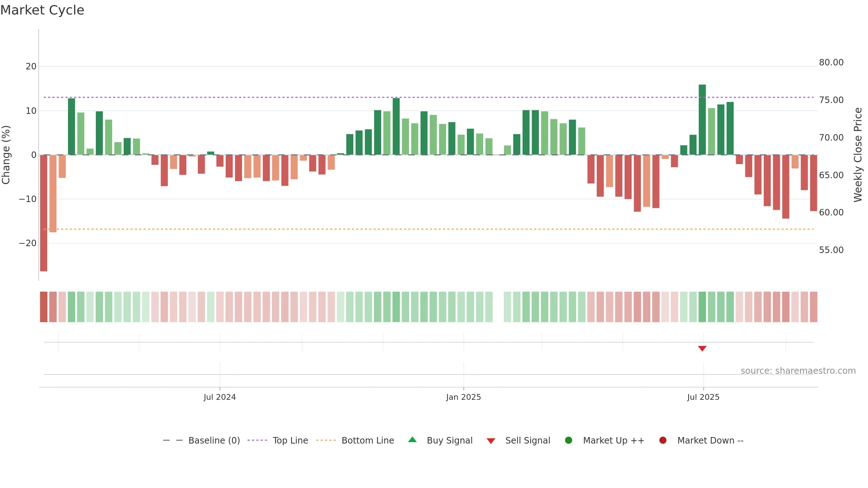Image resolution: width=868 pixels, height=488 pixels.
Task: Click the 60.00 price tick label
Action: click(x=831, y=213)
